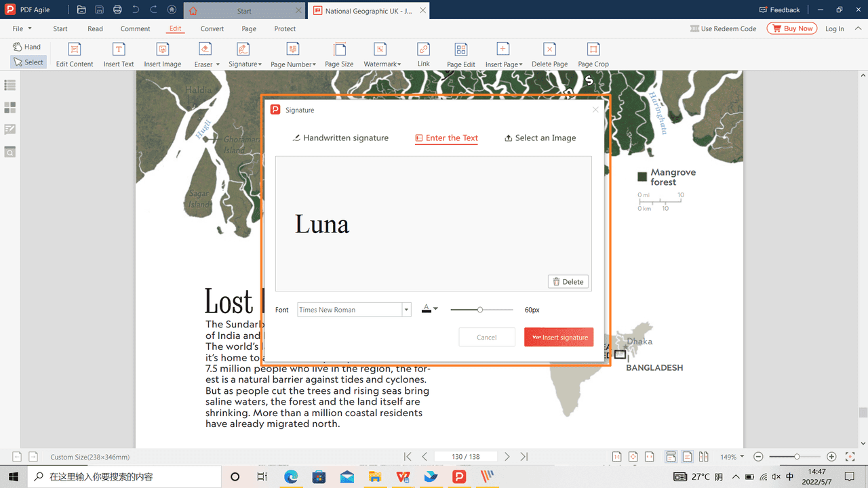
Task: Switch to Hand tool mode
Action: pos(27,47)
